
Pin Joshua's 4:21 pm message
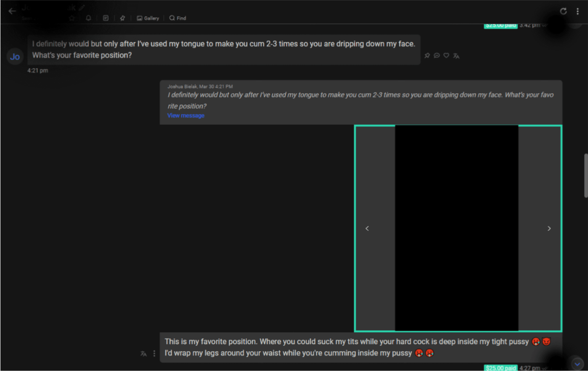(427, 55)
